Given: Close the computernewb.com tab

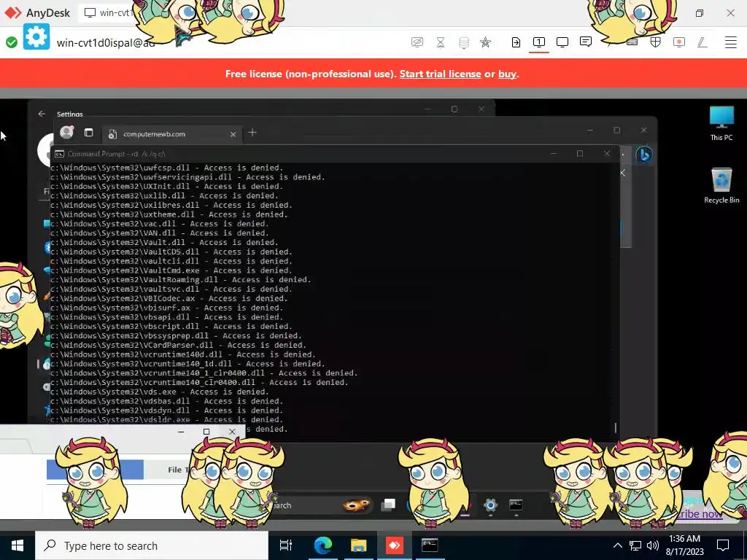Looking at the screenshot, I should (233, 134).
